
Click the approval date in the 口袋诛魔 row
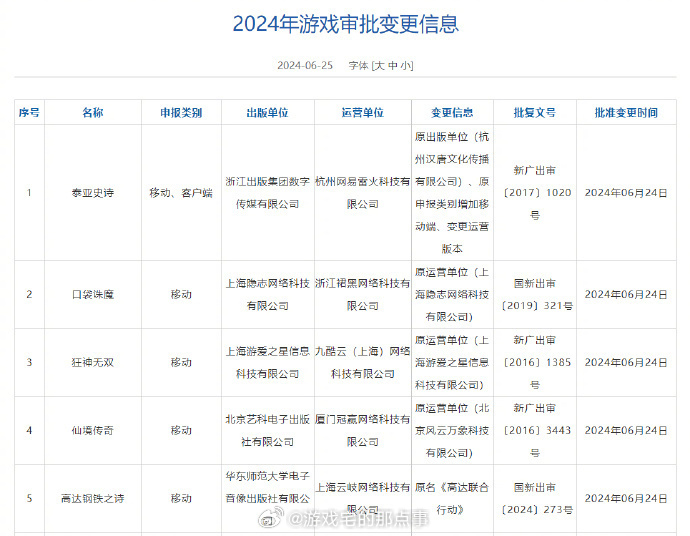pos(626,294)
